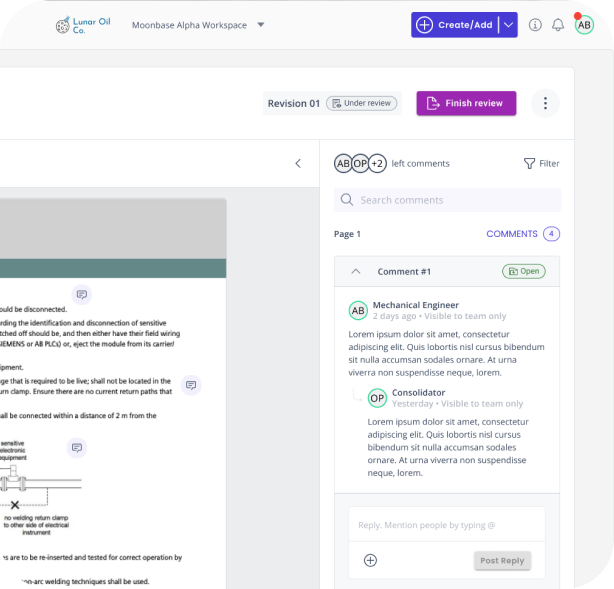Click Consolidator's OP avatar
Screen dimensions: 614x589
tap(377, 398)
